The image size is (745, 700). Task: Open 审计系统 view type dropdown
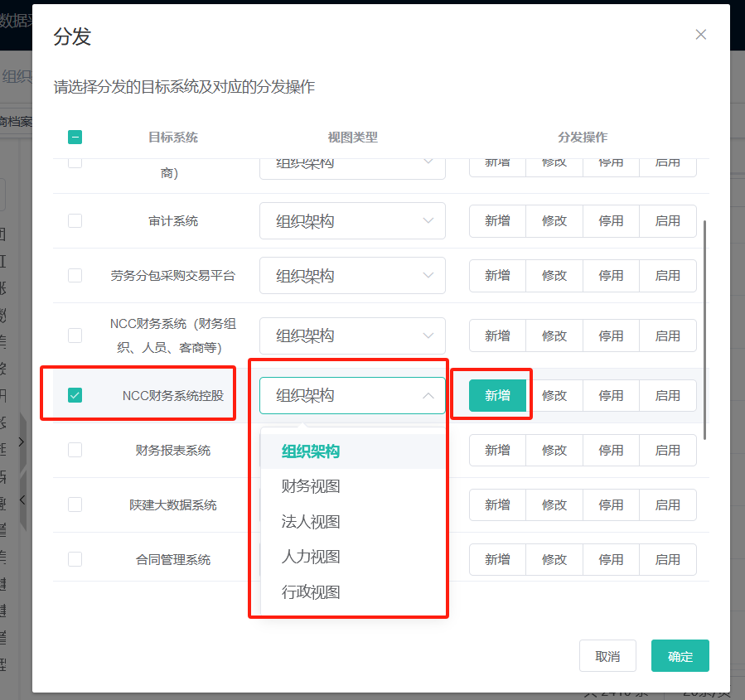point(352,221)
